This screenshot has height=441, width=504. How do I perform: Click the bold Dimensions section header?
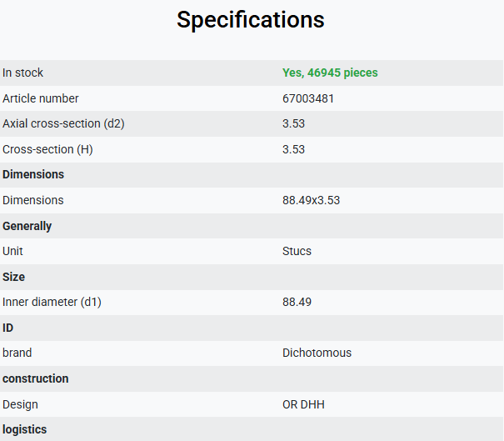click(33, 175)
